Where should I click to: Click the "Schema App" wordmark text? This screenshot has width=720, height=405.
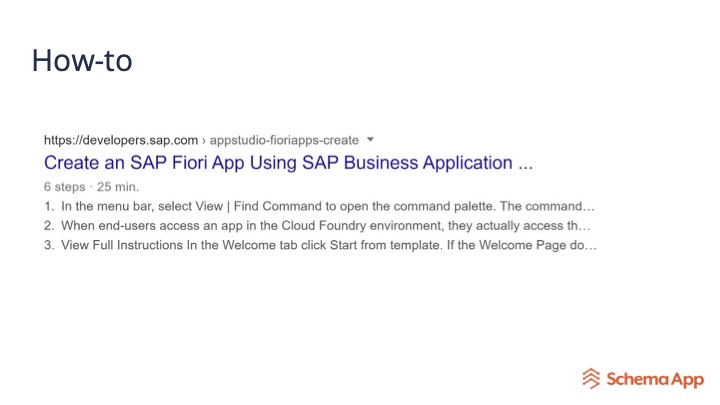click(655, 379)
